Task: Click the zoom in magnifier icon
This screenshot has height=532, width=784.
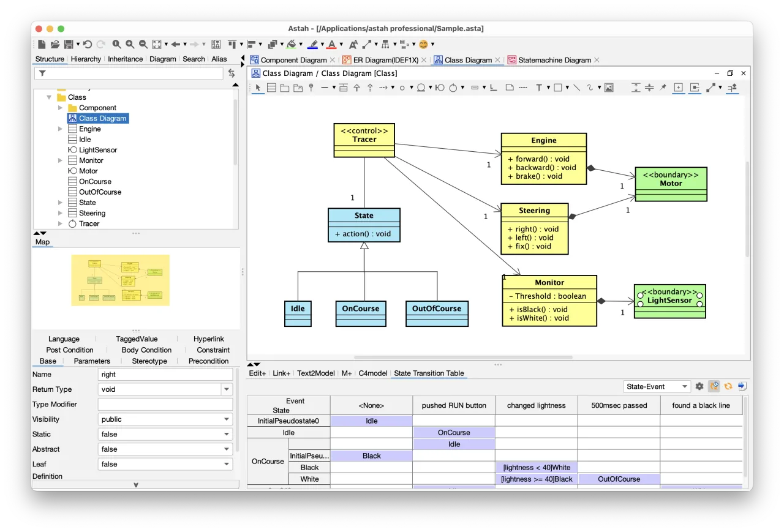Action: [x=130, y=44]
